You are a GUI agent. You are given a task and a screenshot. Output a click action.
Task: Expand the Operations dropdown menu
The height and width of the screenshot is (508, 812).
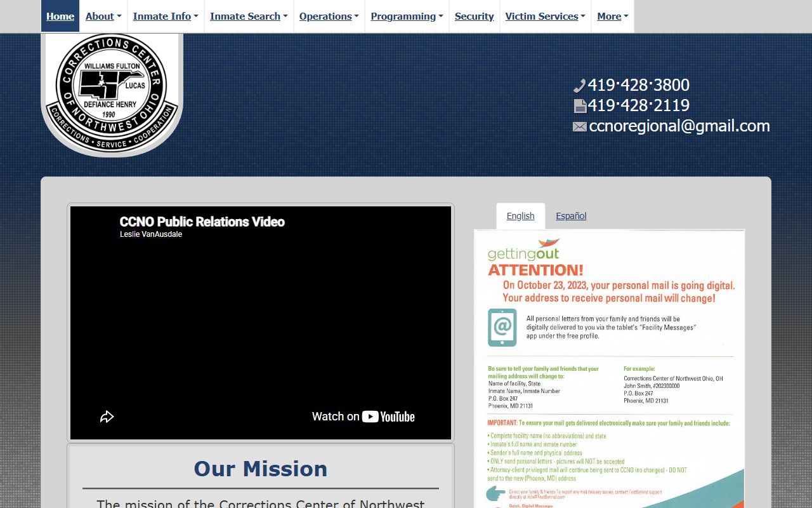pyautogui.click(x=329, y=17)
